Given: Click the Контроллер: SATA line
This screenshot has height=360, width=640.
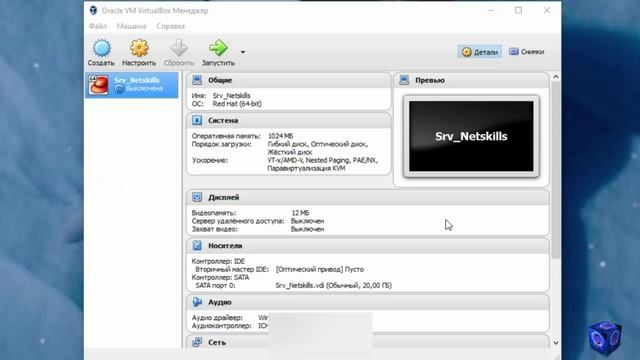Looking at the screenshot, I should [220, 278].
